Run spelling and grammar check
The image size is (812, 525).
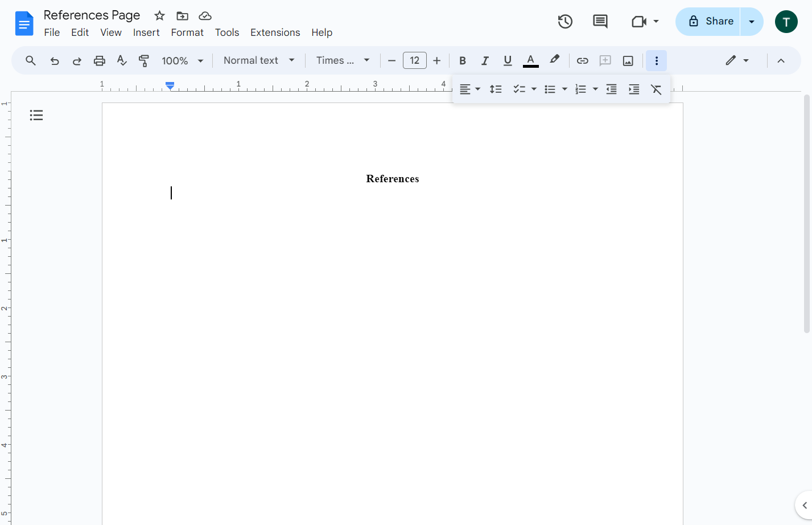click(x=122, y=61)
